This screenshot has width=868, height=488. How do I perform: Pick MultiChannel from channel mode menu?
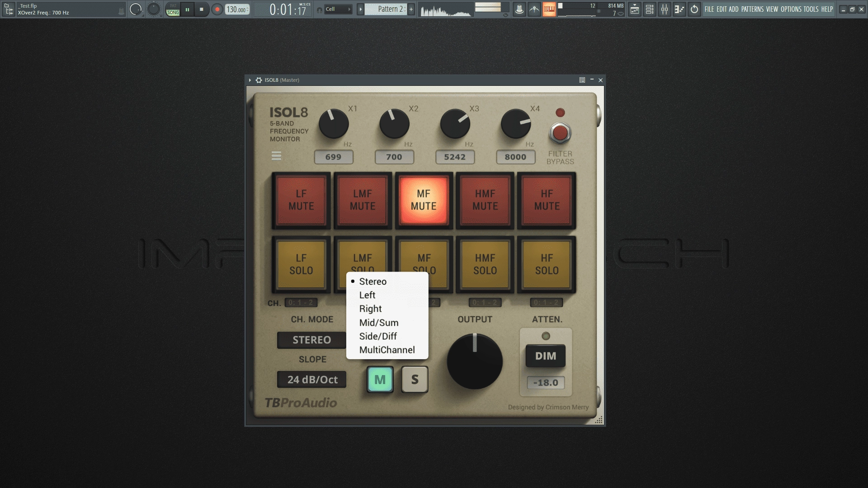coord(387,350)
